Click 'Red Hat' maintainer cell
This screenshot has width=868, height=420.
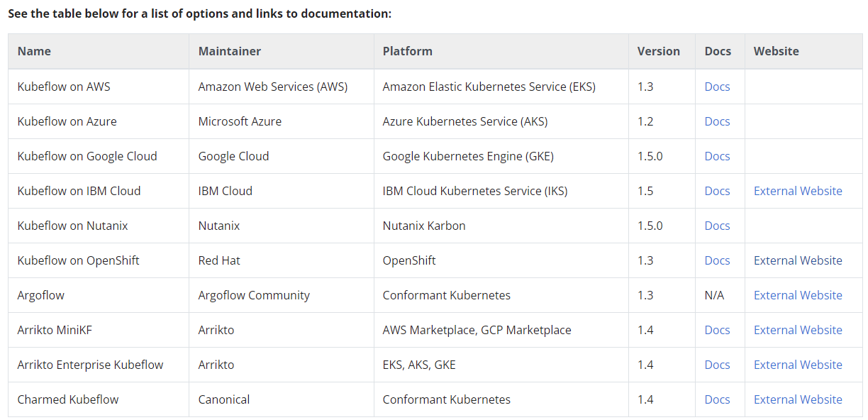click(282, 260)
